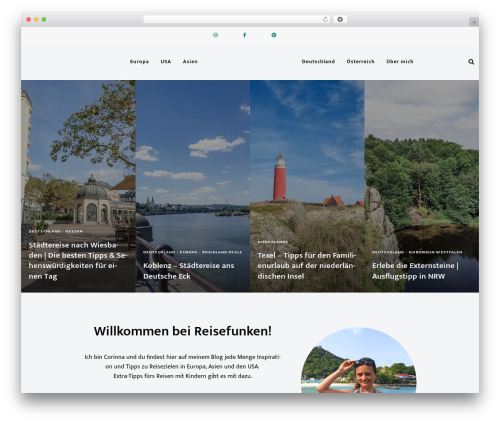Click the browser address bar field
Image resolution: width=500 pixels, height=423 pixels.
(237, 20)
